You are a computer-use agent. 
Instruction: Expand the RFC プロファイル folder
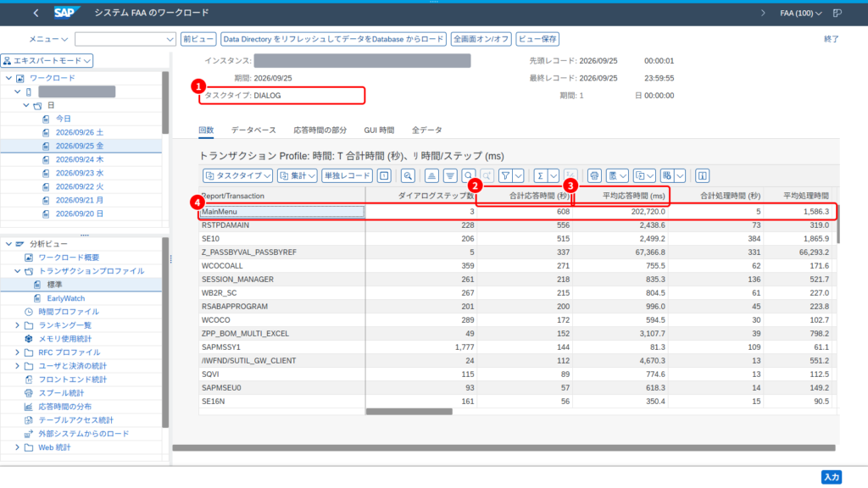17,352
